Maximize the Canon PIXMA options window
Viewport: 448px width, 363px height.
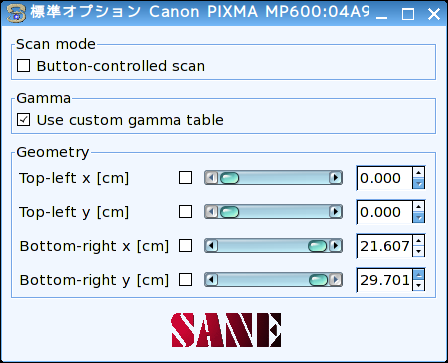(408, 14)
